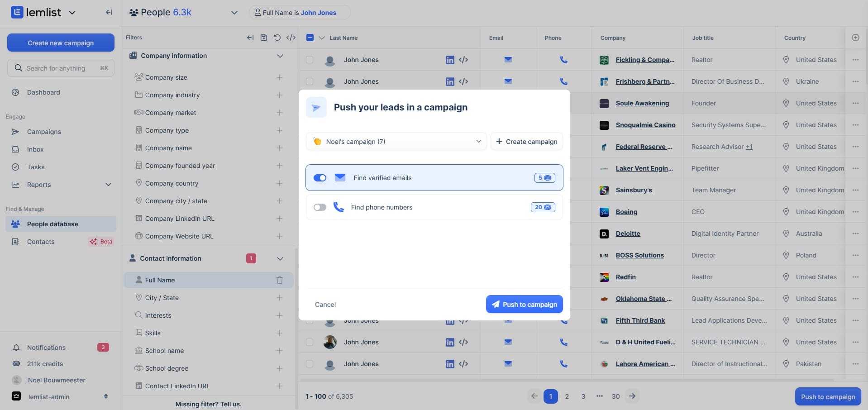The width and height of the screenshot is (868, 410).
Task: Go to next page arrow
Action: [632, 396]
